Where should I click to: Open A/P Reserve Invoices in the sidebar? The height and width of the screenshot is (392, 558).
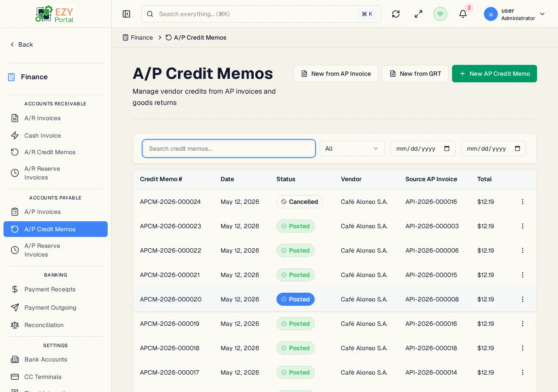click(55, 250)
